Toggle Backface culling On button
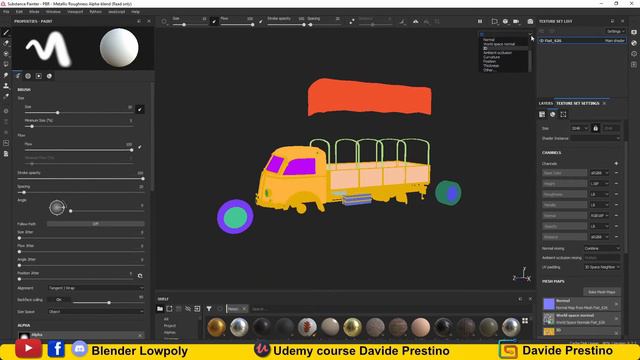The height and width of the screenshot is (360, 640). tap(59, 300)
